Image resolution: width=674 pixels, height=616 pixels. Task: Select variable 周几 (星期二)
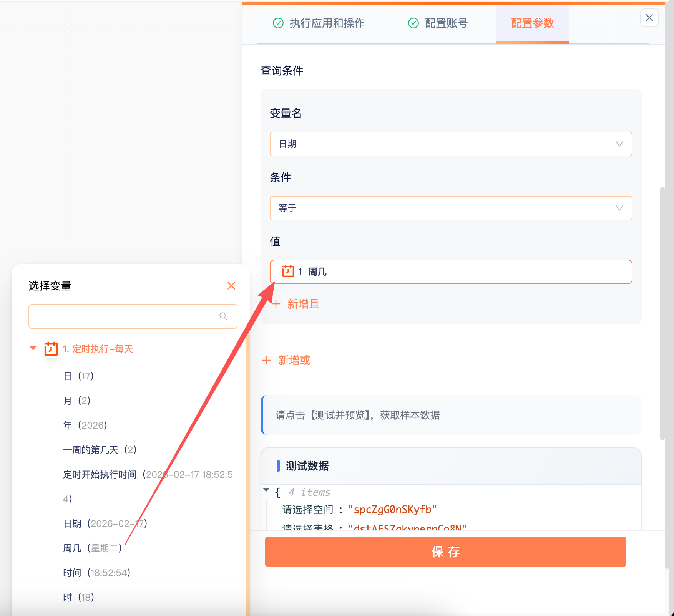(x=93, y=548)
